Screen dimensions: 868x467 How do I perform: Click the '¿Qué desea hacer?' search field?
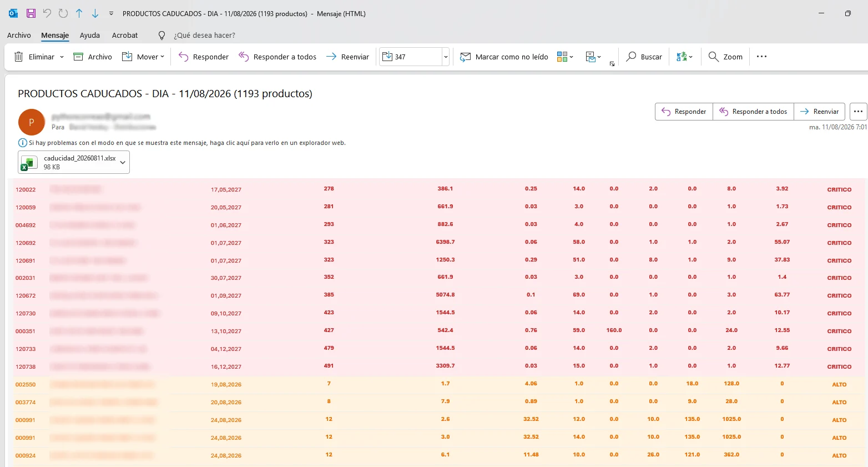pos(204,35)
